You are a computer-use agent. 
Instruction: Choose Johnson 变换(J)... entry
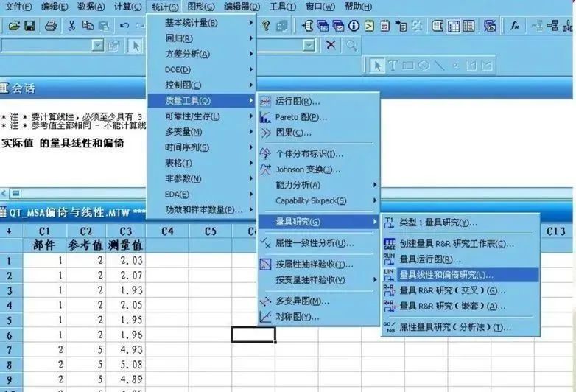319,169
